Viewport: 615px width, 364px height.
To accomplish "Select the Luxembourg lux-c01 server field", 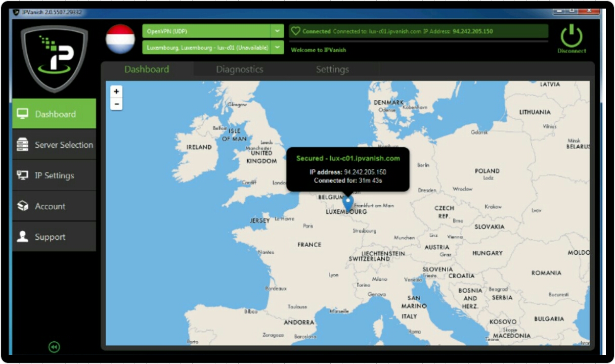I will pyautogui.click(x=207, y=48).
